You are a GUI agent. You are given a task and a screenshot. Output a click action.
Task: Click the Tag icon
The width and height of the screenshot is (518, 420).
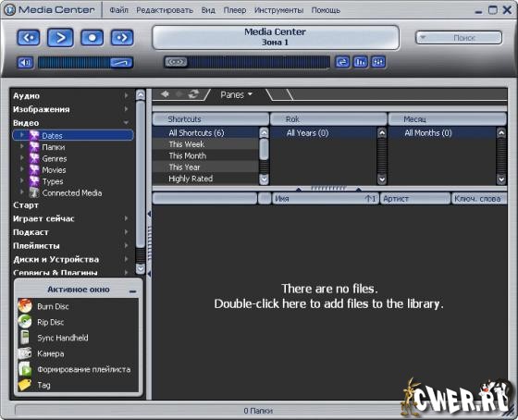tap(25, 385)
